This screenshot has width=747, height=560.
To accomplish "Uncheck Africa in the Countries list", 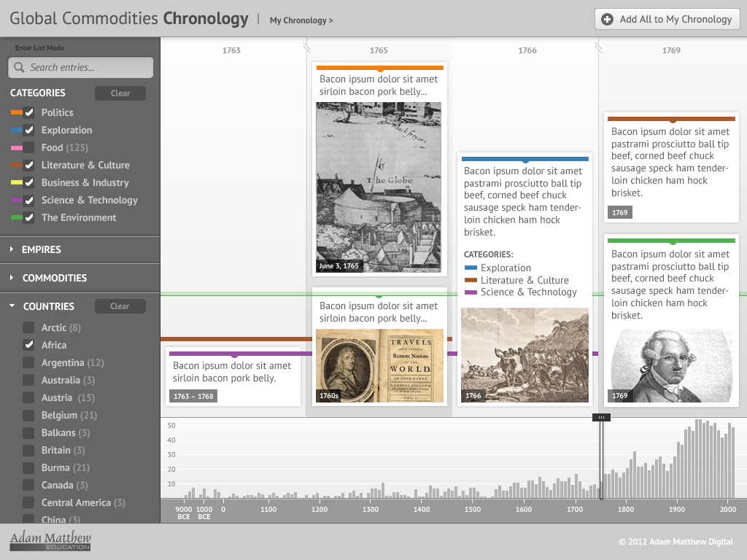I will 28,345.
